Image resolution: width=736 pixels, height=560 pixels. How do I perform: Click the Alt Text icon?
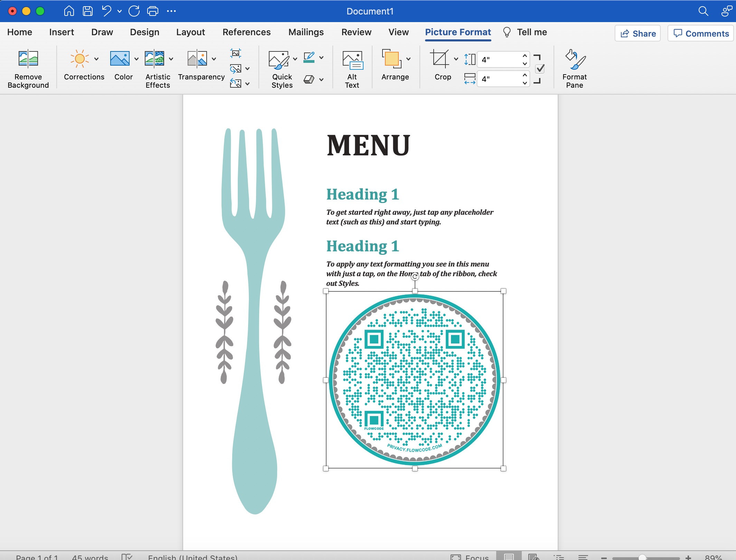(x=352, y=60)
